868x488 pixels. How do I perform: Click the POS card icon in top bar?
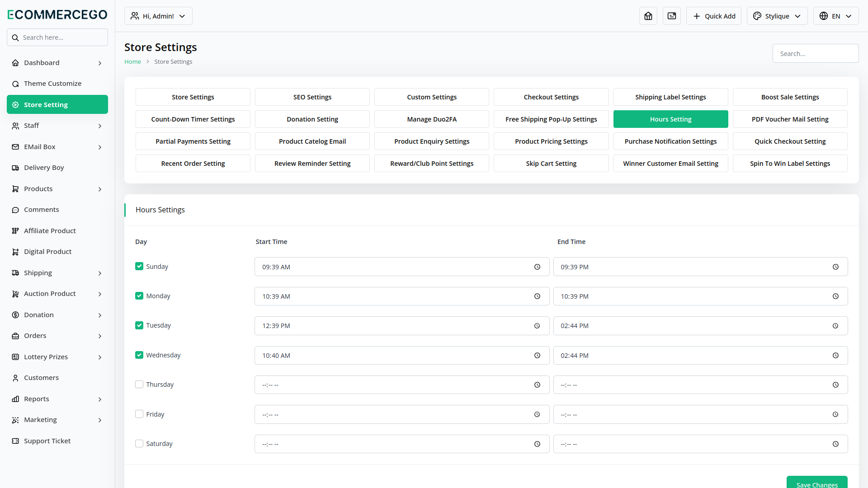coord(672,16)
